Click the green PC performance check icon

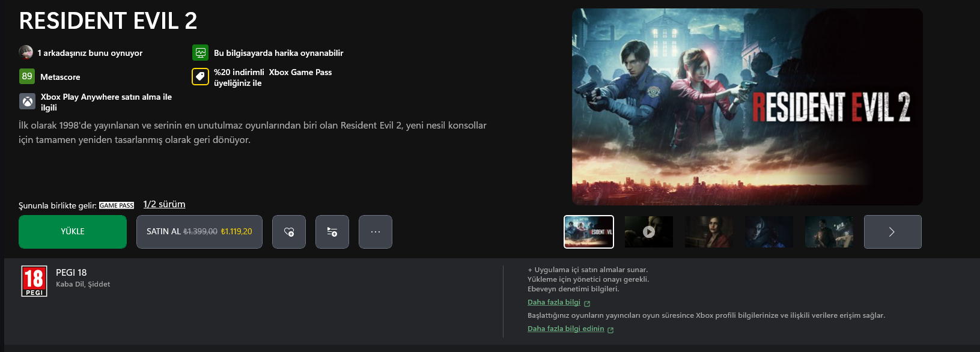point(200,53)
